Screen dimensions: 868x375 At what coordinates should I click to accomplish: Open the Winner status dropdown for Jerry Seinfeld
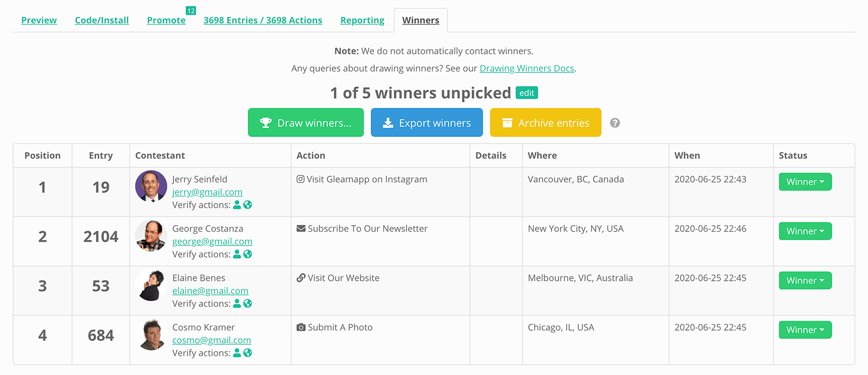click(805, 182)
